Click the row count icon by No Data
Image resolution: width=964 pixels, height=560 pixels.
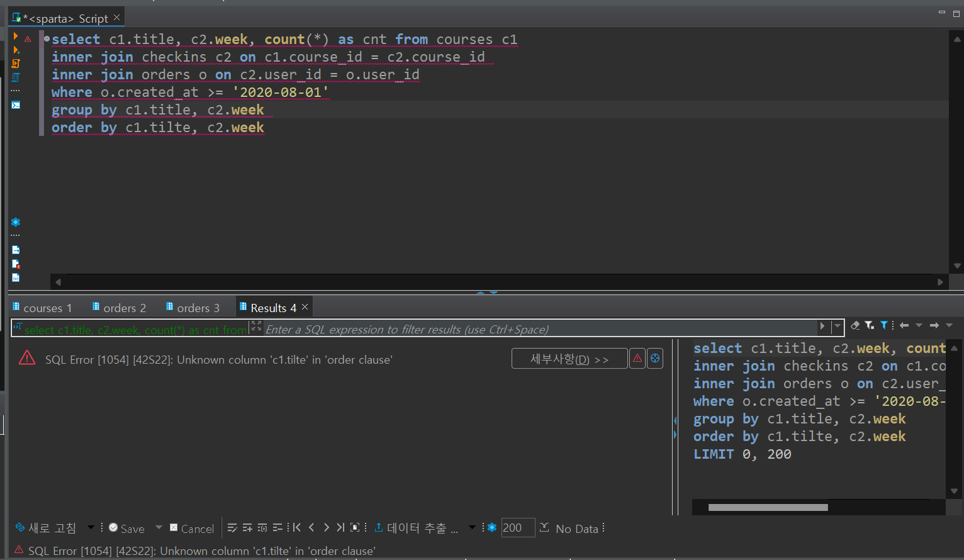tap(544, 527)
